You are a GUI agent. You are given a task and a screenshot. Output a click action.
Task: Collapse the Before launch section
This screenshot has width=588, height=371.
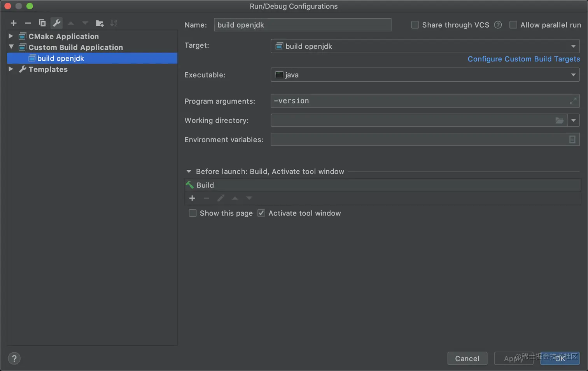pyautogui.click(x=189, y=171)
